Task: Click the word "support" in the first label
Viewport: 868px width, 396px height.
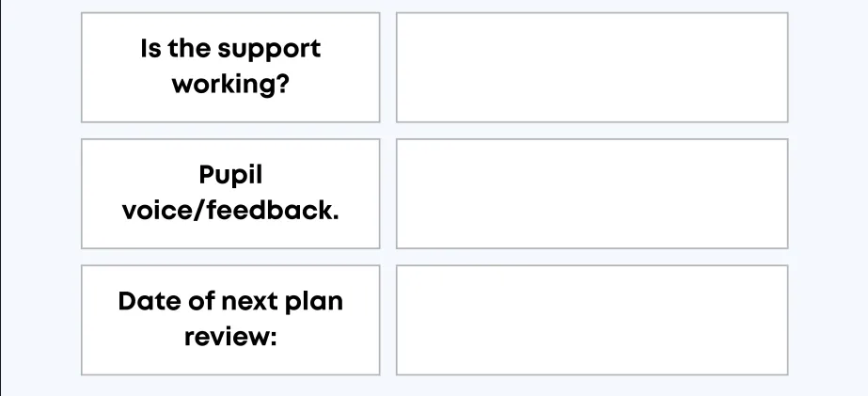Action: point(271,49)
